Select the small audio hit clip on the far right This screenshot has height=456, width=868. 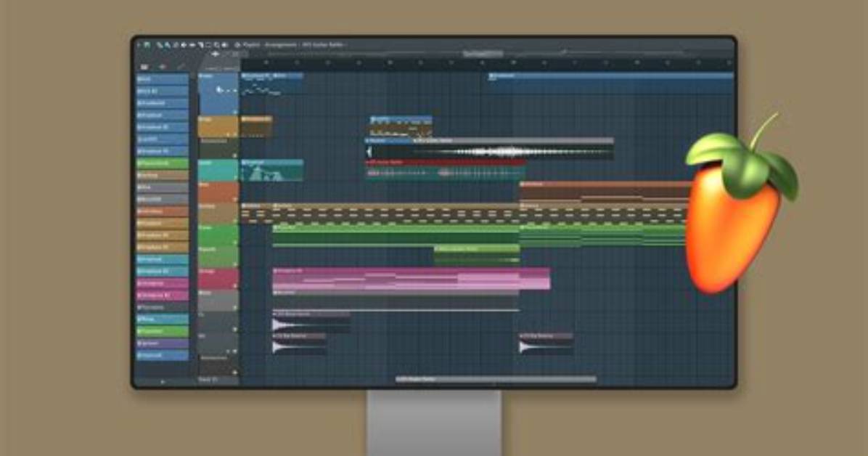(546, 344)
